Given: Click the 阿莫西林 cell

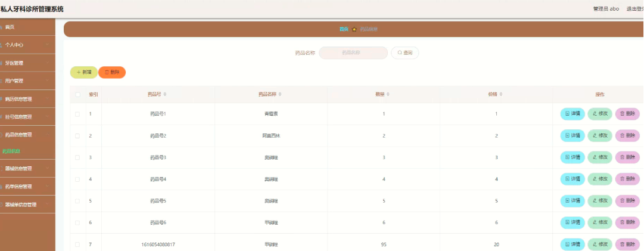Looking at the screenshot, I should coord(271,135).
